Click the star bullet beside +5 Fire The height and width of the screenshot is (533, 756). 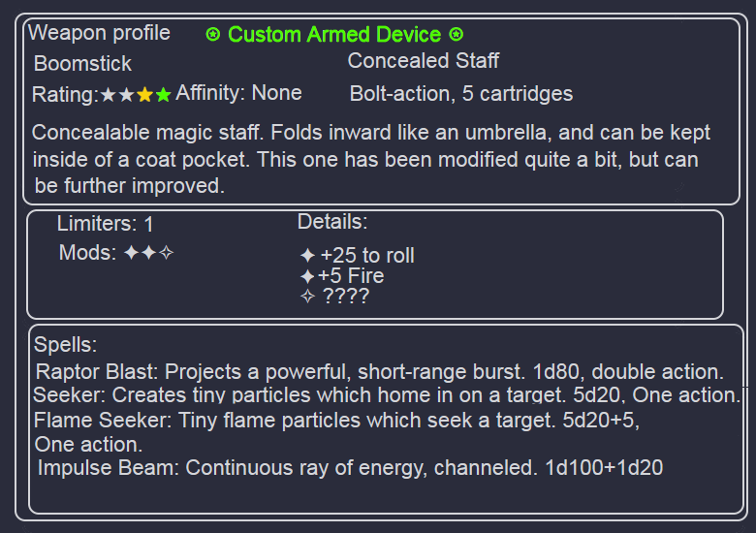[307, 276]
